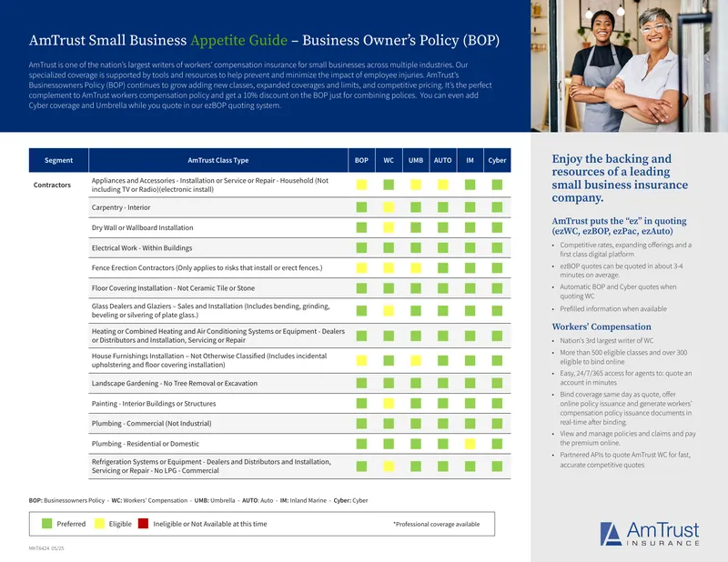Click Glass Dealers and Glaziers row text

point(211,310)
